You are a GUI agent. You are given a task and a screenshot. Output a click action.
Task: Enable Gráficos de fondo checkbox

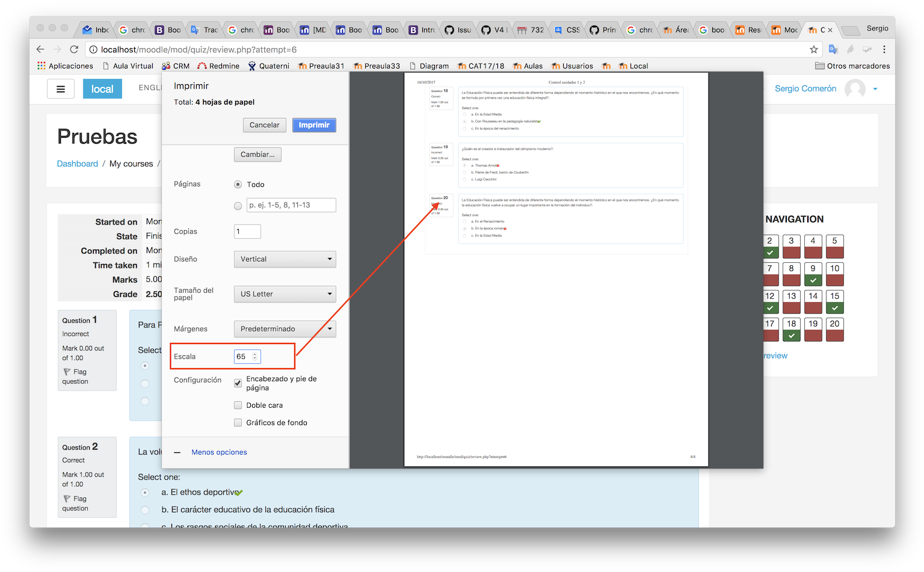(x=238, y=423)
